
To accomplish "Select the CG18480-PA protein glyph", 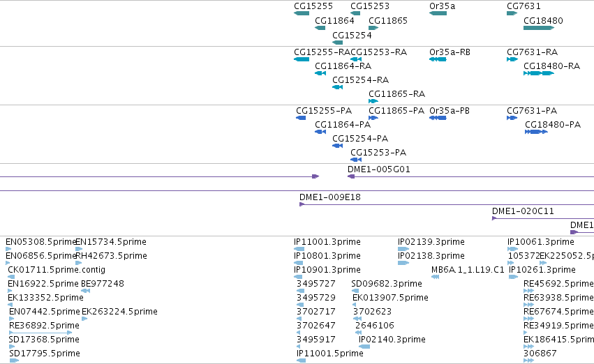I will (x=537, y=132).
